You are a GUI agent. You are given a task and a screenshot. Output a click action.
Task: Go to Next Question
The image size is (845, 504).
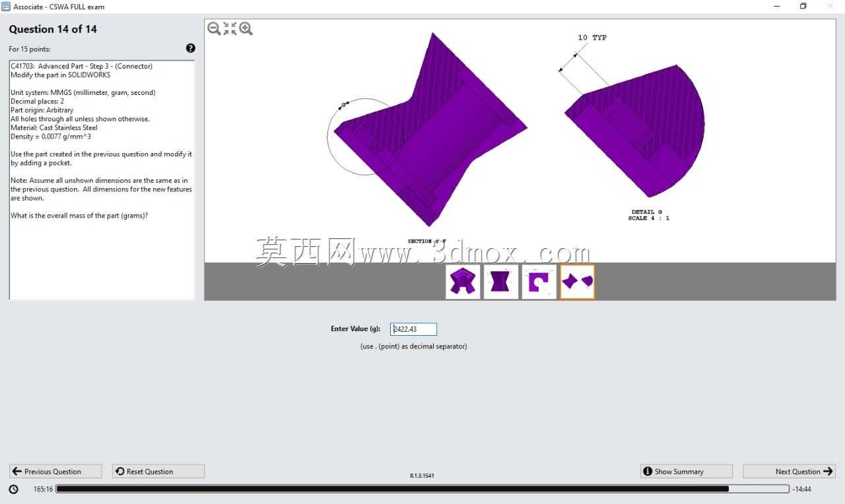[x=789, y=471]
